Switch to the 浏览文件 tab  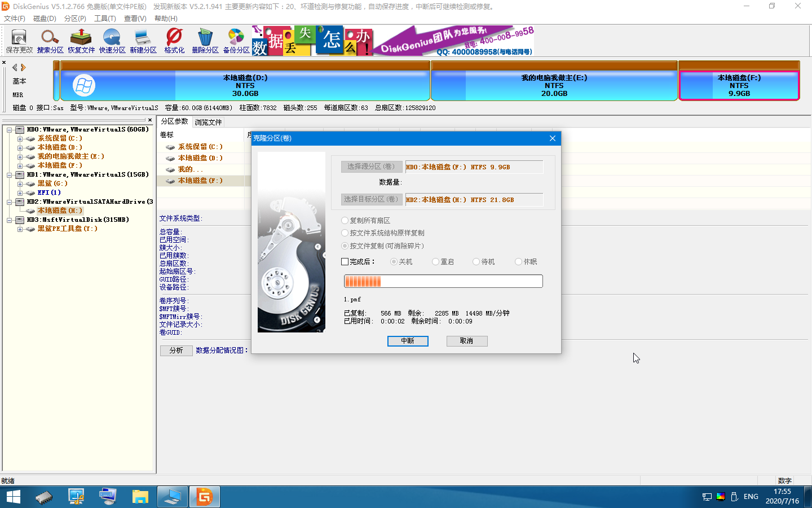tap(209, 122)
